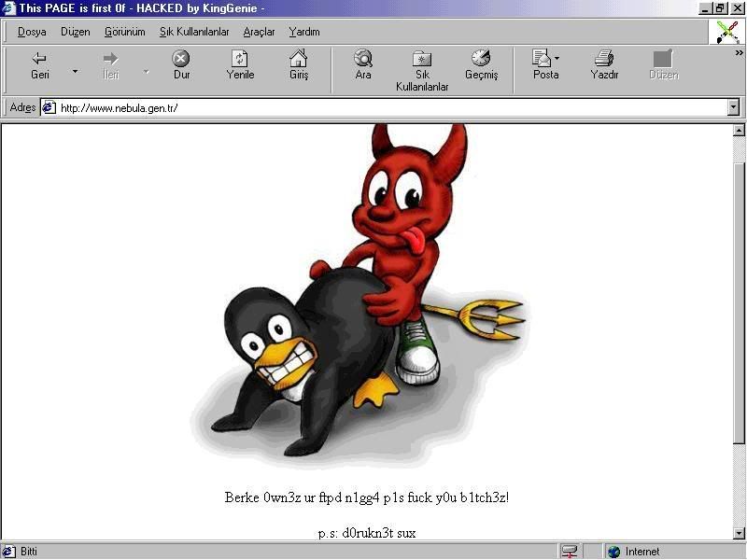The height and width of the screenshot is (560, 747).
Task: Click the Düzen edit toolbar icon
Action: point(664,66)
